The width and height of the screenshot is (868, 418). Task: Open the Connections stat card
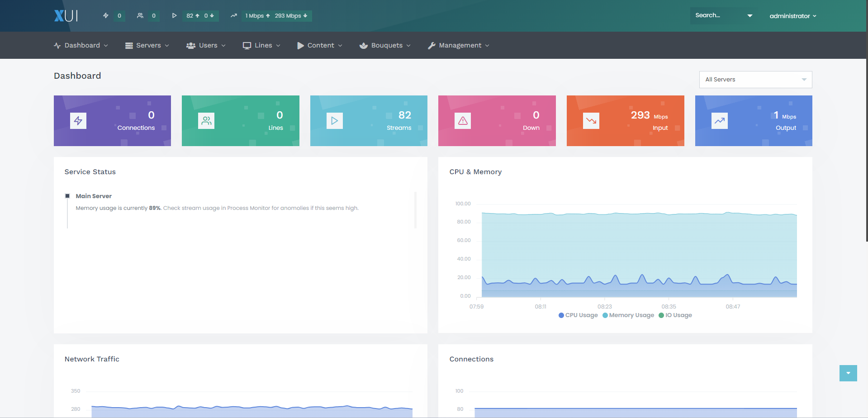[112, 121]
